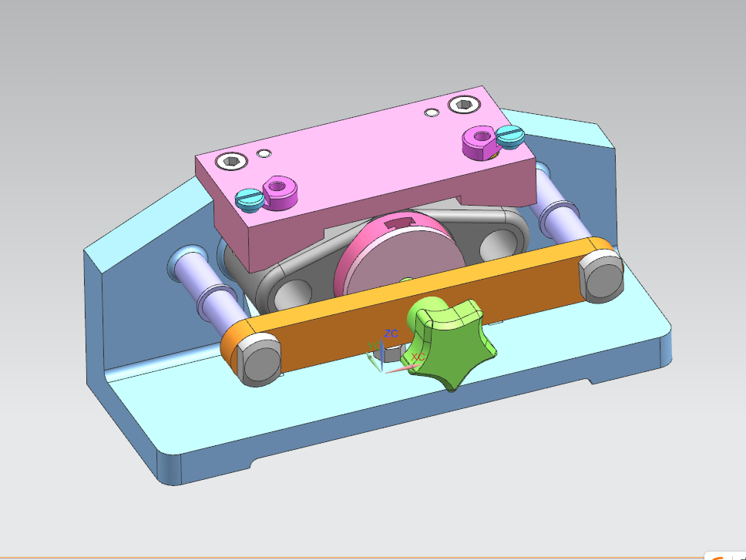The image size is (746, 560).
Task: Pick the left cyan slotted screw
Action: coord(250,200)
